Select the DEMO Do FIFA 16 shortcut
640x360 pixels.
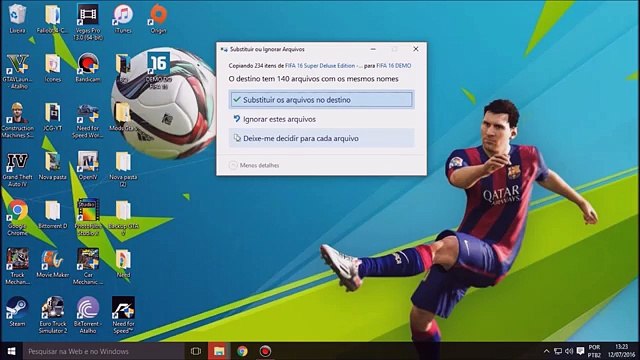pyautogui.click(x=158, y=71)
